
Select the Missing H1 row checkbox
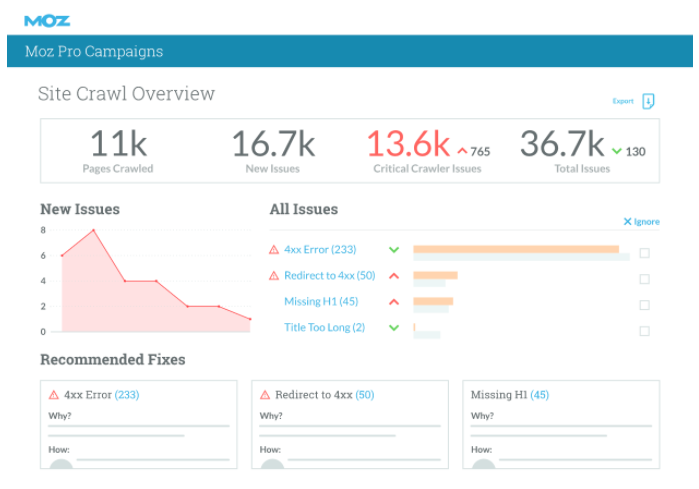pyautogui.click(x=644, y=305)
